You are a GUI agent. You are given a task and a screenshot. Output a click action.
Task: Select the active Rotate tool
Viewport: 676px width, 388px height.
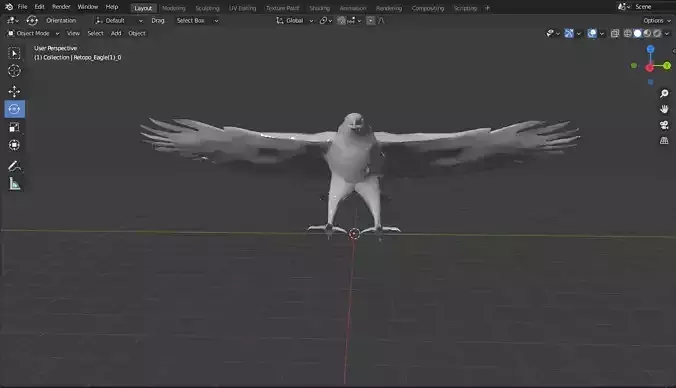[x=15, y=109]
